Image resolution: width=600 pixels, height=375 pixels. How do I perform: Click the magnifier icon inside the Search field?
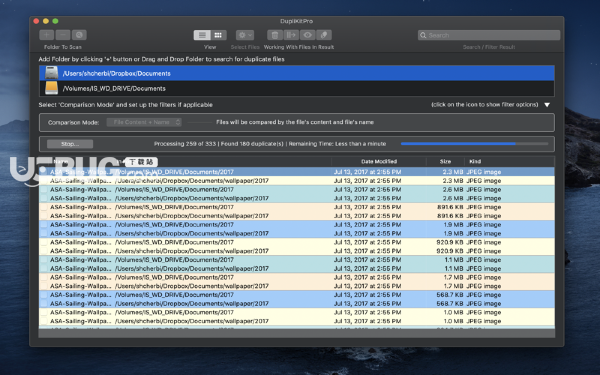(423, 35)
